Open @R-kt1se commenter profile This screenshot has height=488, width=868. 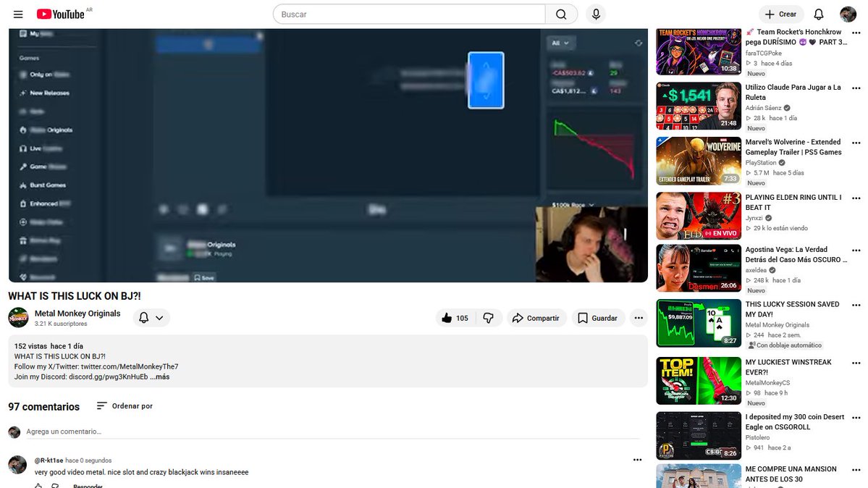(x=49, y=460)
